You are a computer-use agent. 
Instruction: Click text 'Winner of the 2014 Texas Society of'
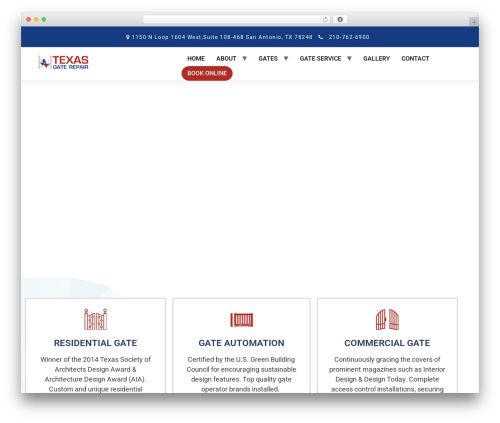96,360
